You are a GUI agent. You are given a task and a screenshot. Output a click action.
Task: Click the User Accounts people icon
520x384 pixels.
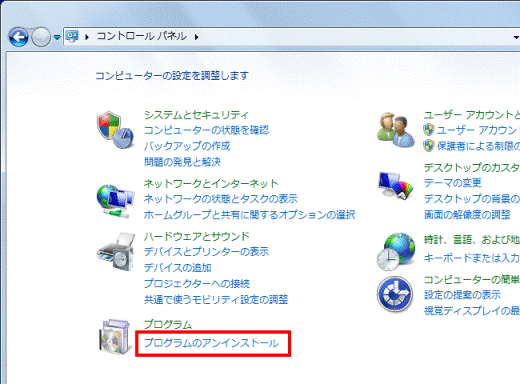[396, 130]
